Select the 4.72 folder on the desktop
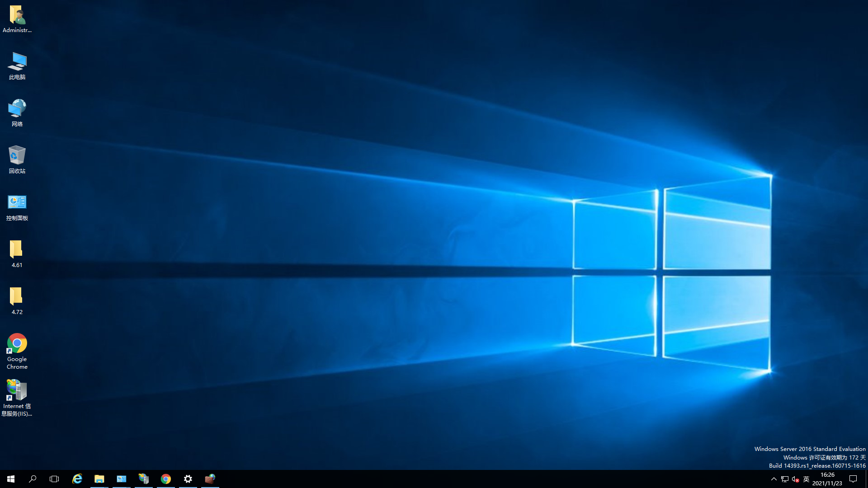This screenshot has height=488, width=868. [x=17, y=297]
